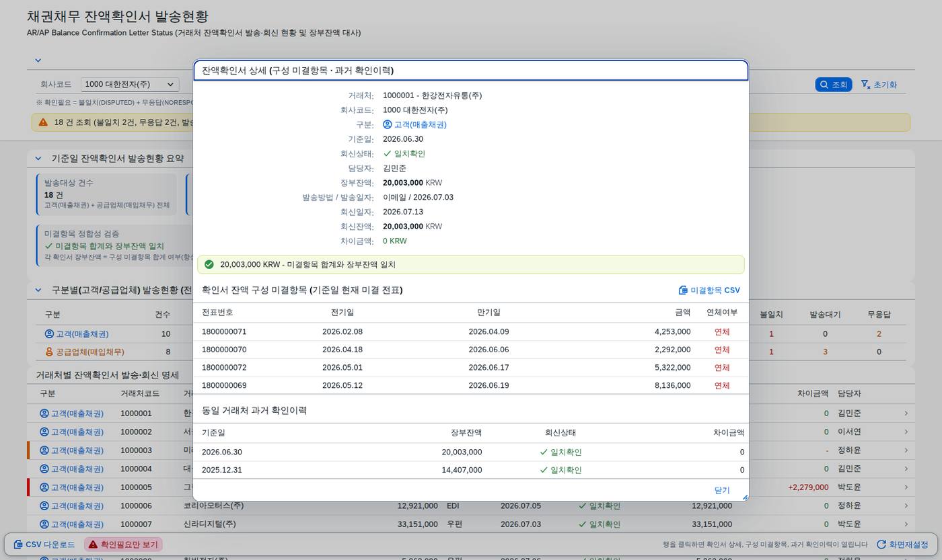
Task: Select document row 1800000072
Action: (470, 368)
